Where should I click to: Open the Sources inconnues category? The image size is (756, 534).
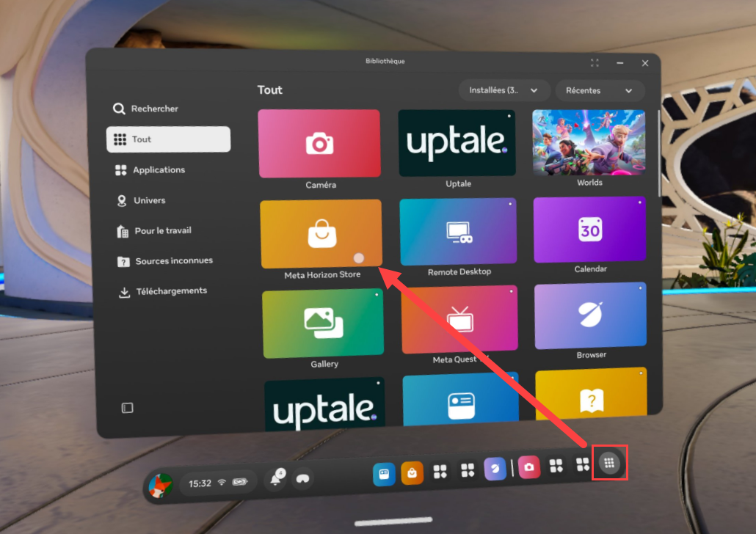click(165, 260)
